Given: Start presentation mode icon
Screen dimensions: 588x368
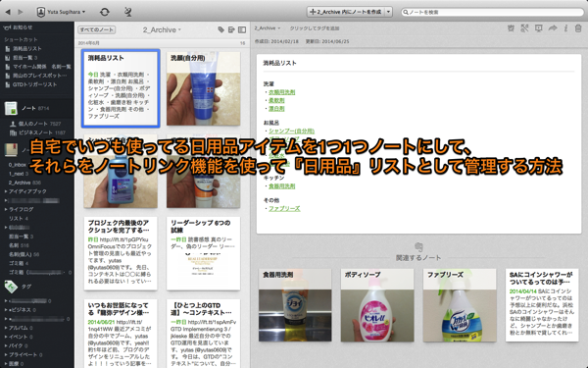Looking at the screenshot, I should pos(538,28).
